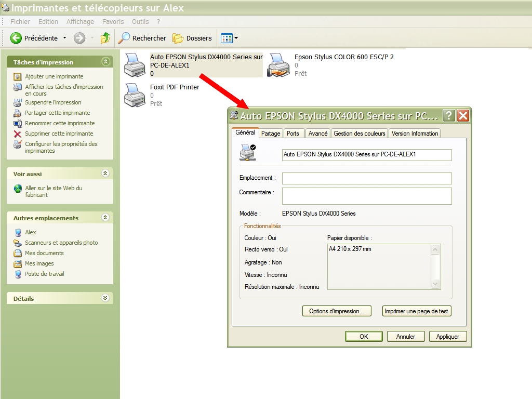Click the Suspendre l'impression icon
532x399 pixels.
(x=18, y=102)
